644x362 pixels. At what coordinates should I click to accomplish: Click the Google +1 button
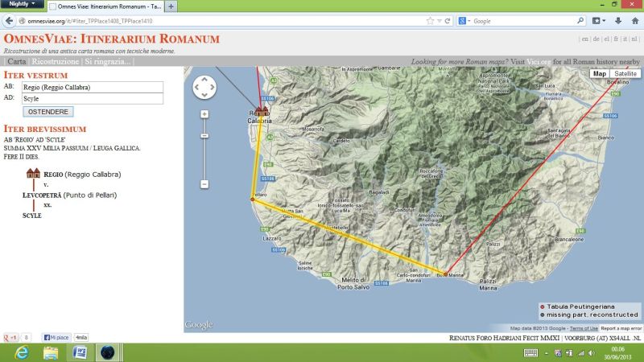coord(10,338)
